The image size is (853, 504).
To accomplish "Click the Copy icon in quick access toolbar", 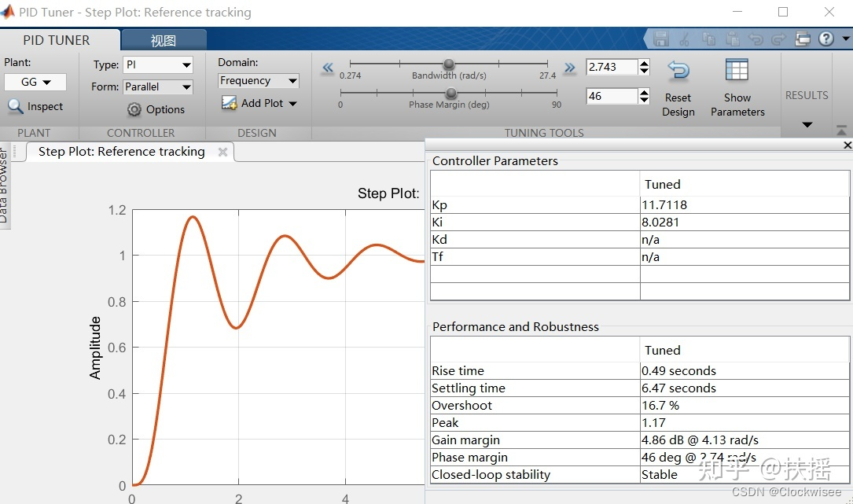I will pos(708,39).
